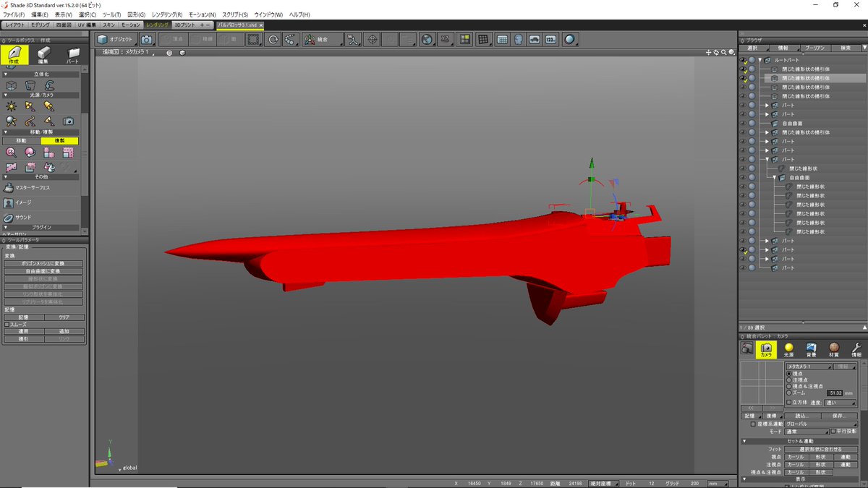868x488 pixels.
Task: Select 情報 wrench in the integrated palette
Action: click(856, 350)
